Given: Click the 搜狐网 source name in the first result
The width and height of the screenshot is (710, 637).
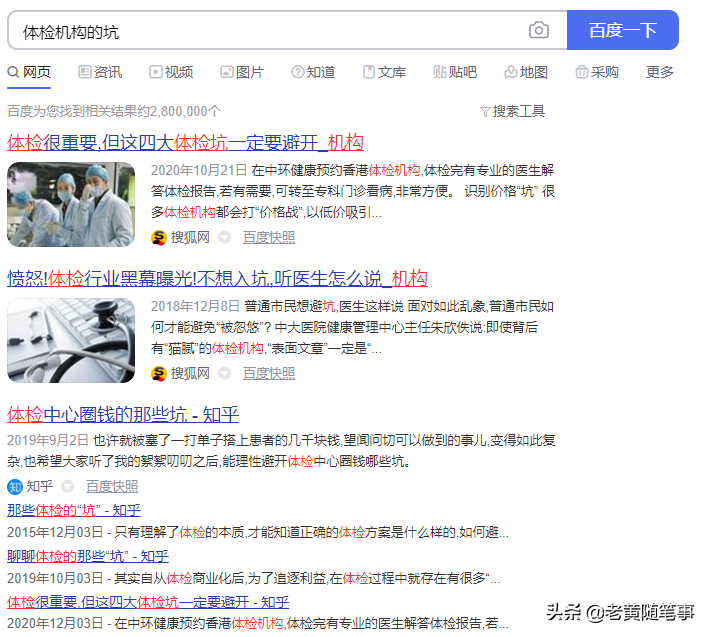Looking at the screenshot, I should 190,237.
